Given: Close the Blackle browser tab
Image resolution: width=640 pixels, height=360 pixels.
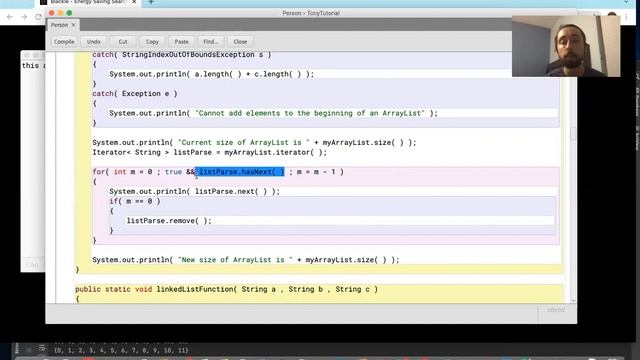Looking at the screenshot, I should (134, 2).
